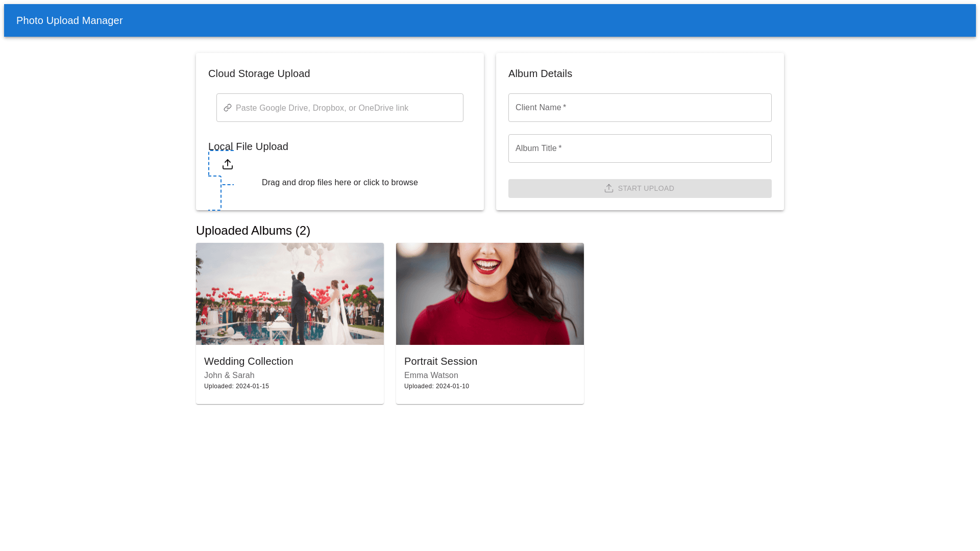
Task: Click the Album Details heading
Action: 540,73
